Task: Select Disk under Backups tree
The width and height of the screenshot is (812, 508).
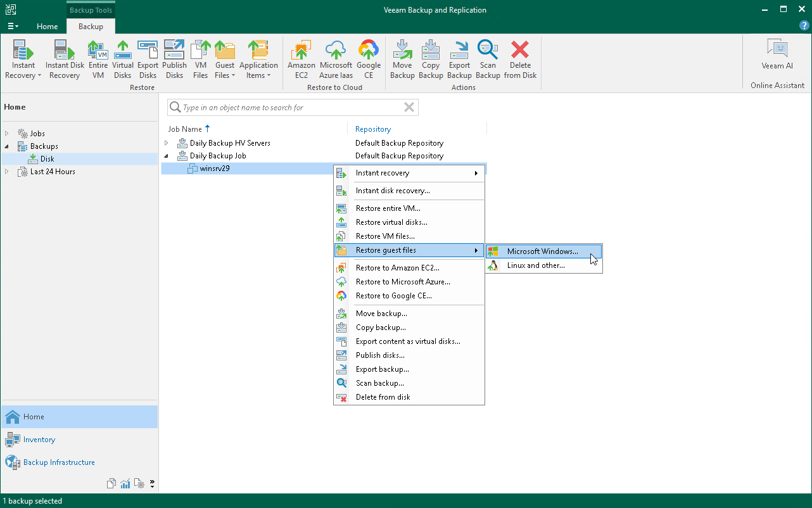Action: click(x=47, y=159)
